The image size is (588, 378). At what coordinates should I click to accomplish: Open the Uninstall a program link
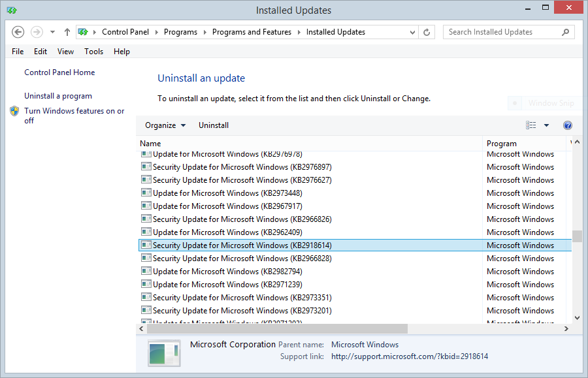point(58,96)
